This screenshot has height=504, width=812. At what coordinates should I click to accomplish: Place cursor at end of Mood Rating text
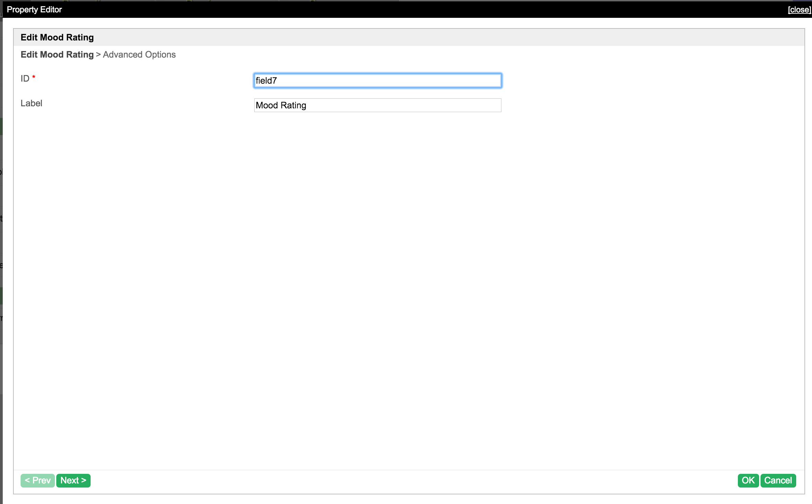(x=308, y=105)
